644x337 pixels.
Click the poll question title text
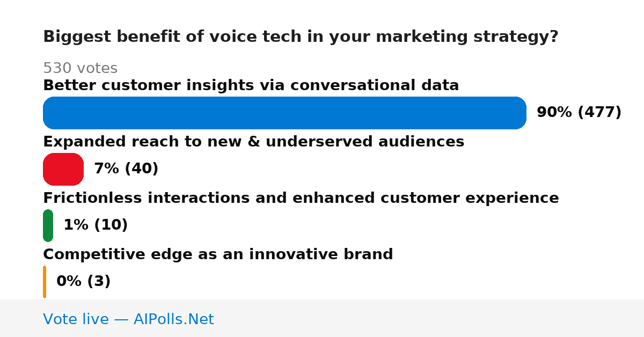click(301, 37)
